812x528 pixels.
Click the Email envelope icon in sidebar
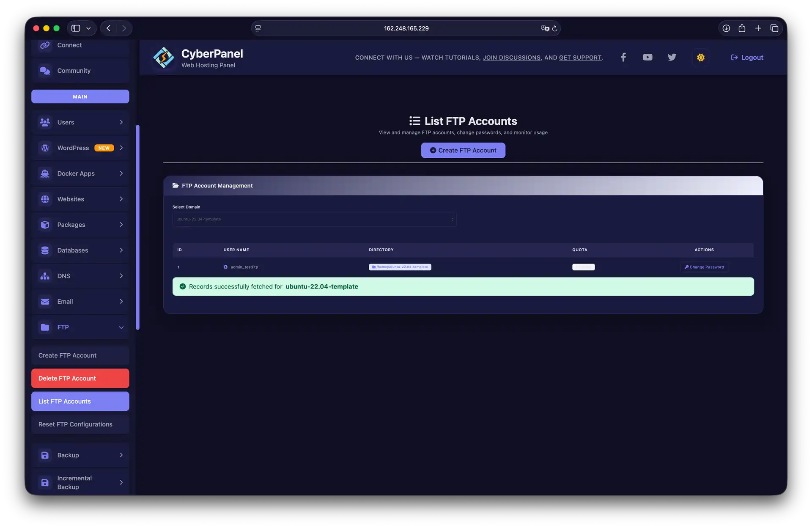[x=45, y=302]
